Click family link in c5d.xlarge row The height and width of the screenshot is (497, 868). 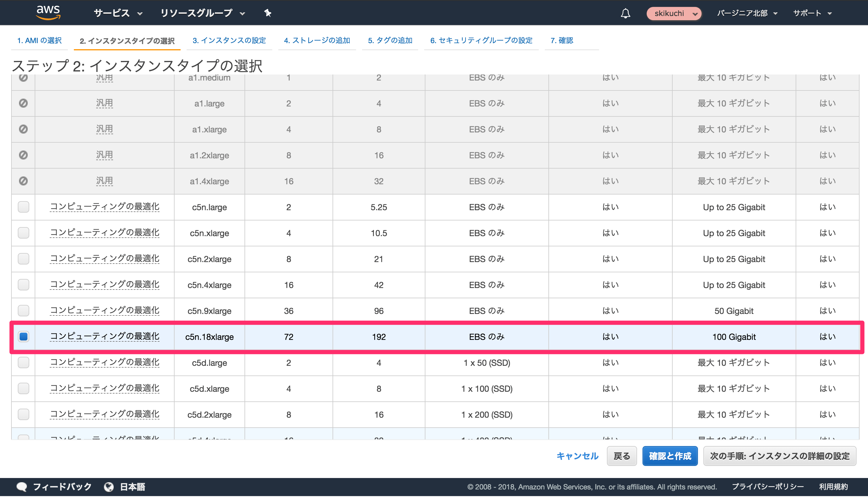pyautogui.click(x=104, y=388)
